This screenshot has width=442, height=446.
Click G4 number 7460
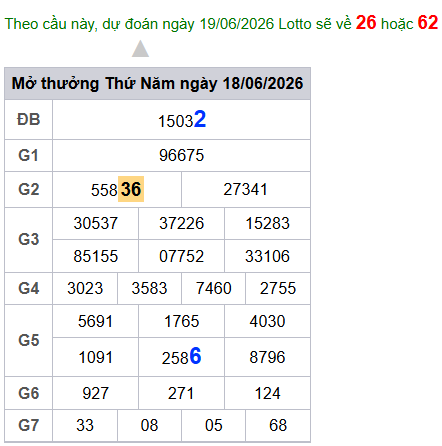[214, 288]
